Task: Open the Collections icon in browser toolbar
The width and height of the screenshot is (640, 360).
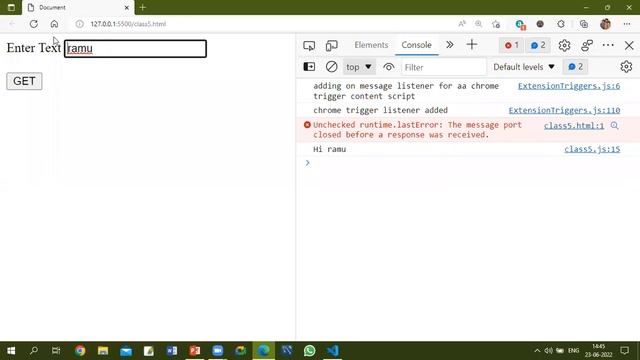Action: (x=584, y=24)
